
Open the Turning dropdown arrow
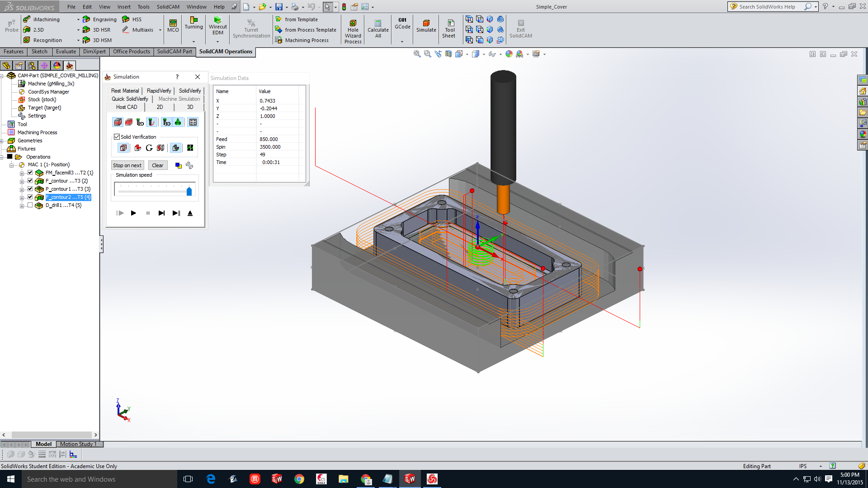tap(193, 42)
